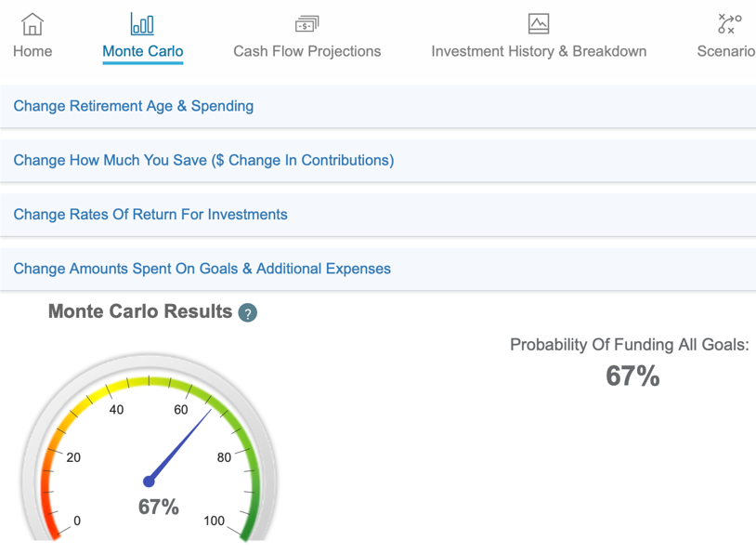
Task: Expand Change Amounts Spent On Goals panel
Action: click(x=202, y=268)
